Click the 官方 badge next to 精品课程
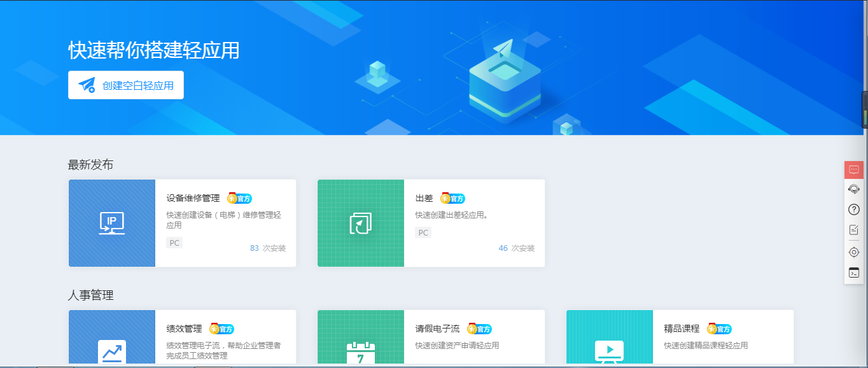 point(720,329)
